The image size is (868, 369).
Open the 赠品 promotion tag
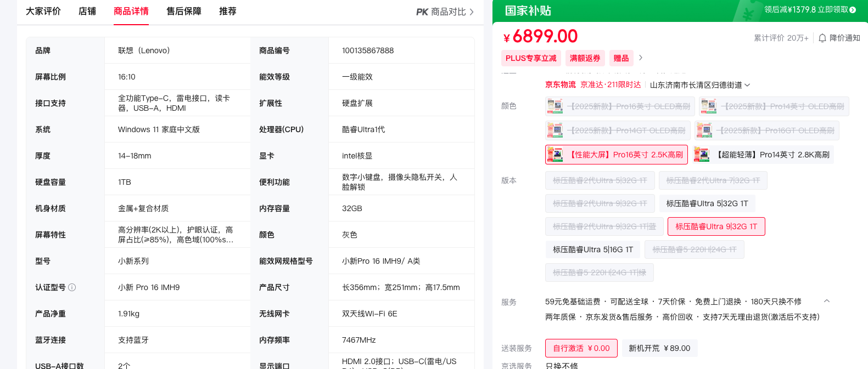(x=621, y=58)
